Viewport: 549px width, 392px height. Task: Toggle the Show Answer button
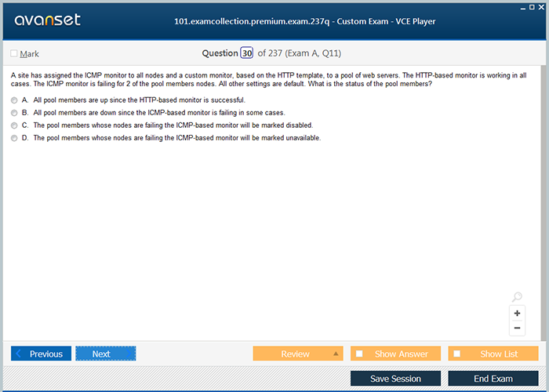tap(395, 354)
